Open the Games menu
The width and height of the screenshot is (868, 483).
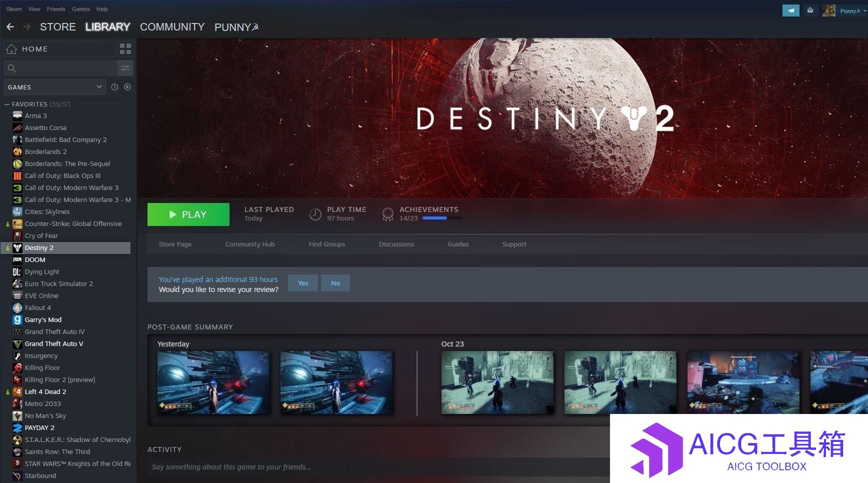click(80, 9)
